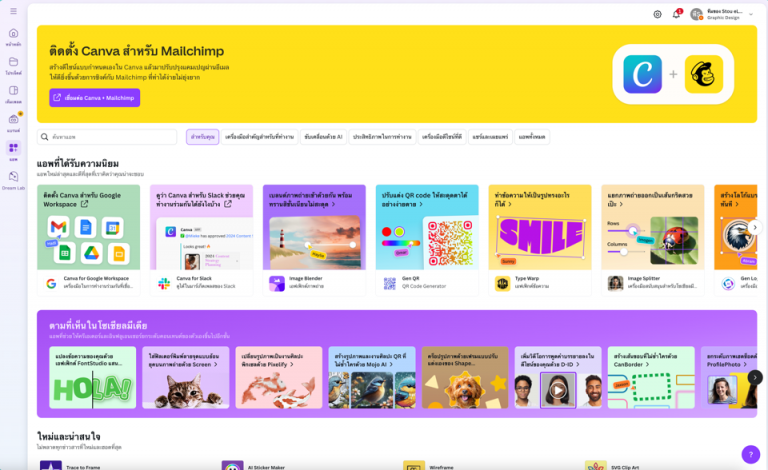Open the CanBorder dotted border card
The width and height of the screenshot is (768, 470).
point(651,377)
